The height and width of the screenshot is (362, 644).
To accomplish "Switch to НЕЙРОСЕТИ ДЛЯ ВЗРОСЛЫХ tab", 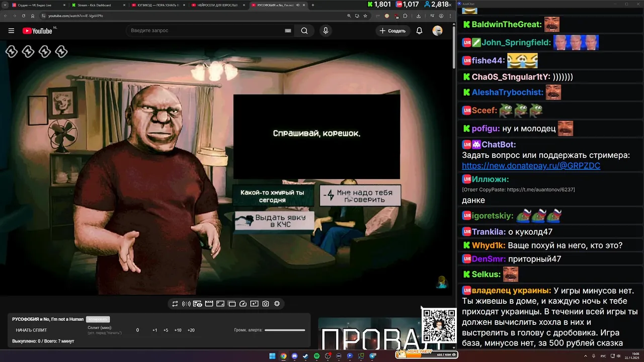I will 217,5.
